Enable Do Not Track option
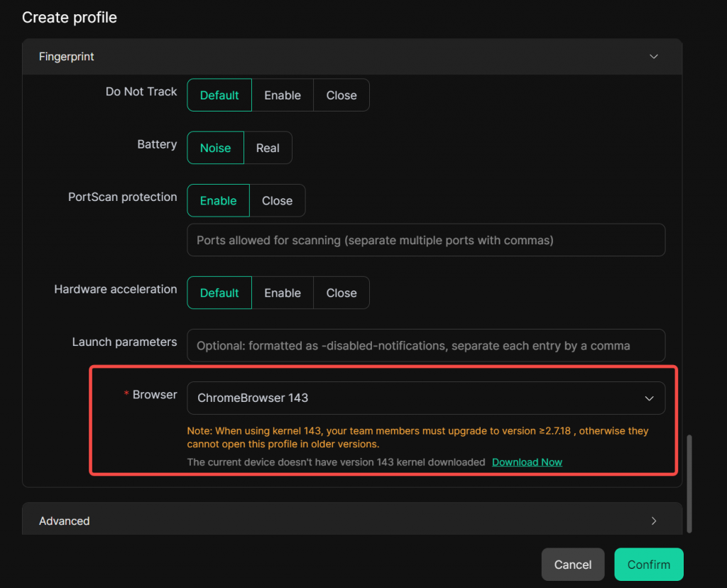Viewport: 727px width, 588px height. (283, 95)
